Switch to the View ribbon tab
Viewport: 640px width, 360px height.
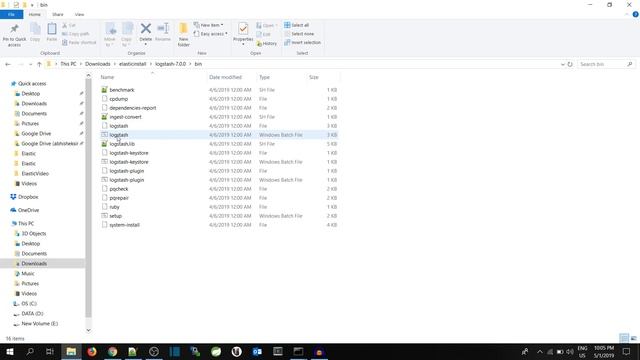pyautogui.click(x=79, y=14)
